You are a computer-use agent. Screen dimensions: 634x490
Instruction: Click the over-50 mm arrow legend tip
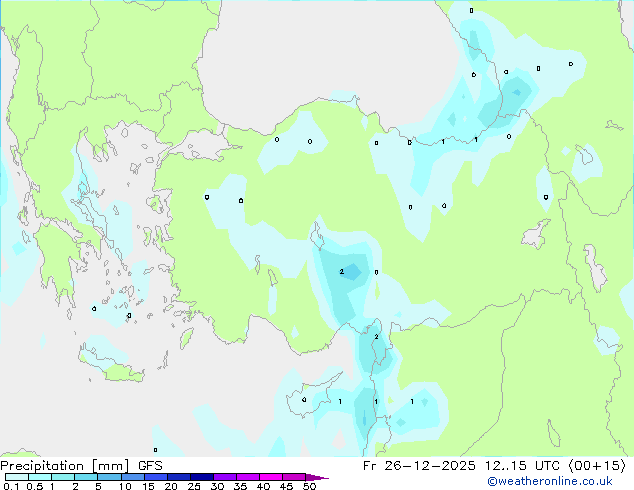[x=317, y=477]
